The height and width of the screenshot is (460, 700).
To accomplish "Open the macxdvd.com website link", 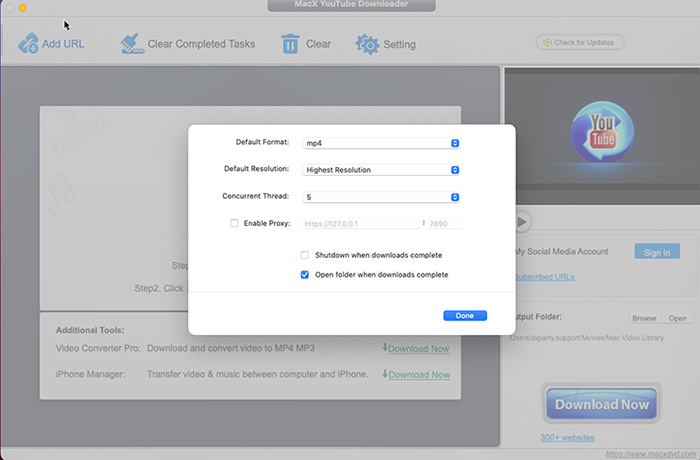I will 650,454.
